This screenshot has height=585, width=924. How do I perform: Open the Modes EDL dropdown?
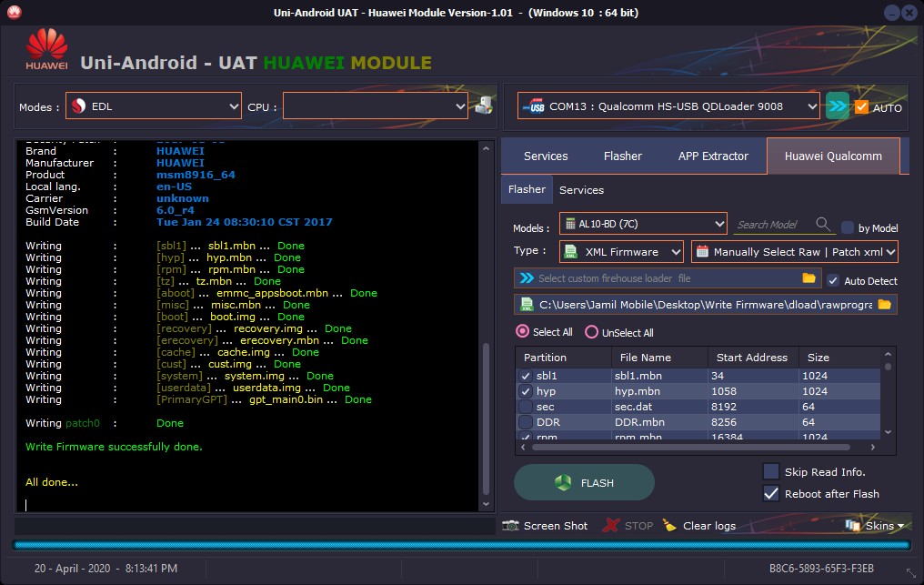(x=153, y=106)
